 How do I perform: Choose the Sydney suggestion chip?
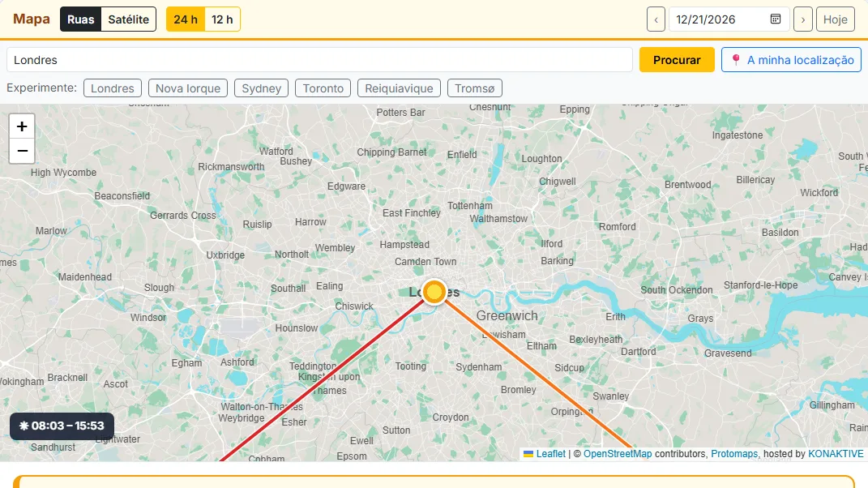point(261,88)
